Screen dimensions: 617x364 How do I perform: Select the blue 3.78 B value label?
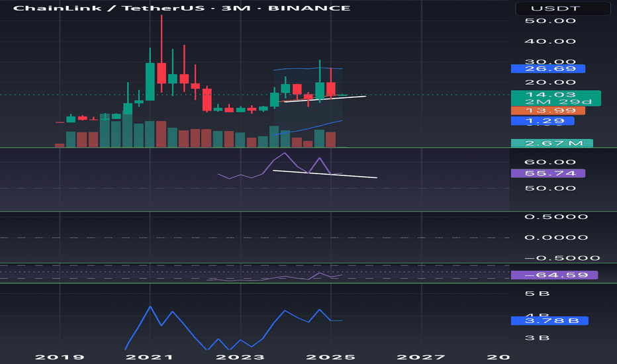[x=549, y=321]
